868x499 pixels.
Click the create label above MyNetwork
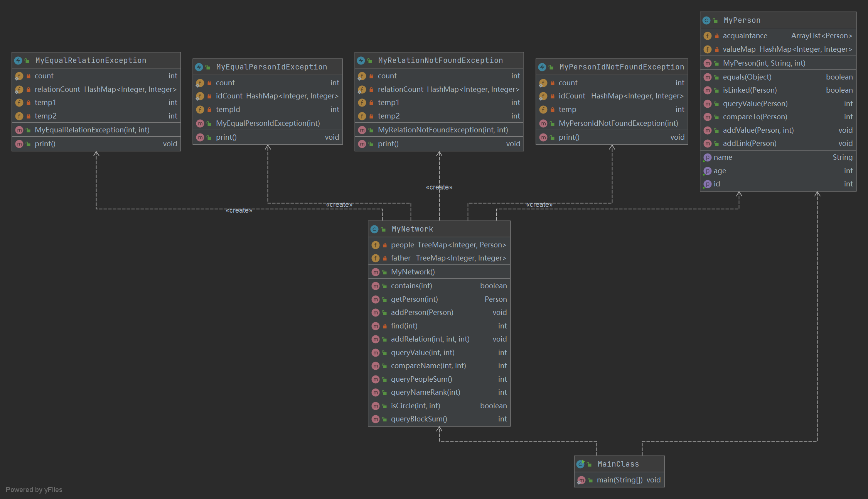439,187
